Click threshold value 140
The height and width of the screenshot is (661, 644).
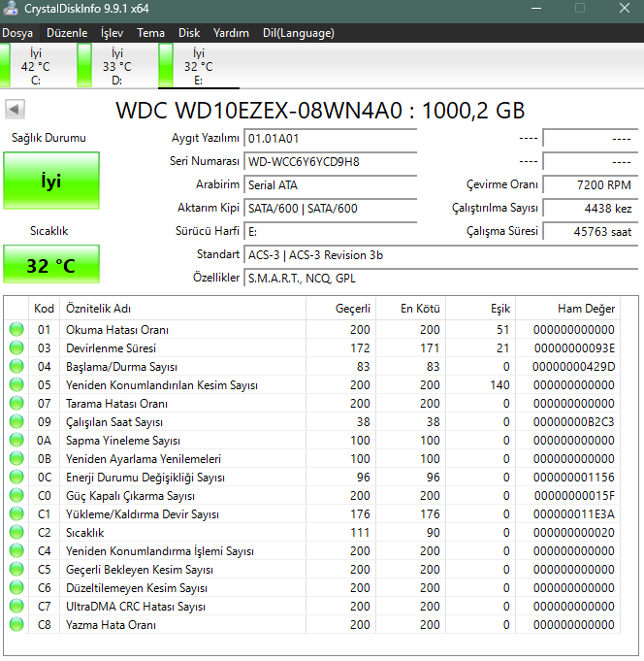pyautogui.click(x=499, y=385)
